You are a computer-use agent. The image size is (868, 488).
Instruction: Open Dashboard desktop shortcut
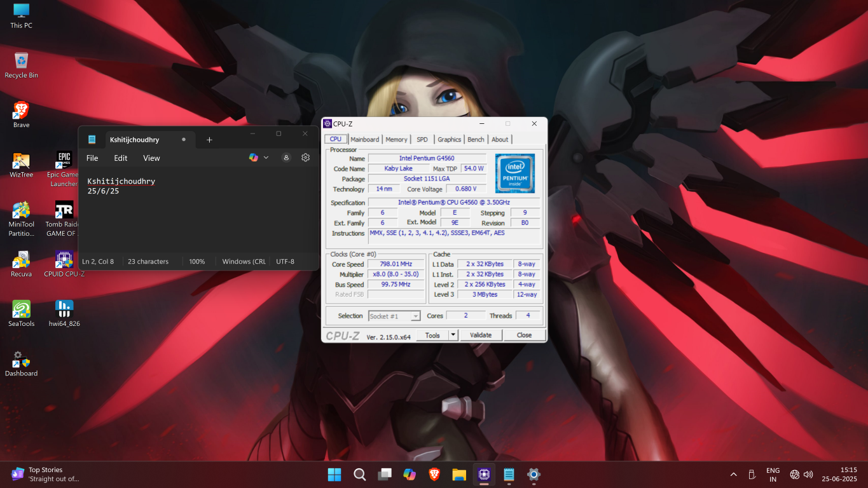tap(21, 363)
